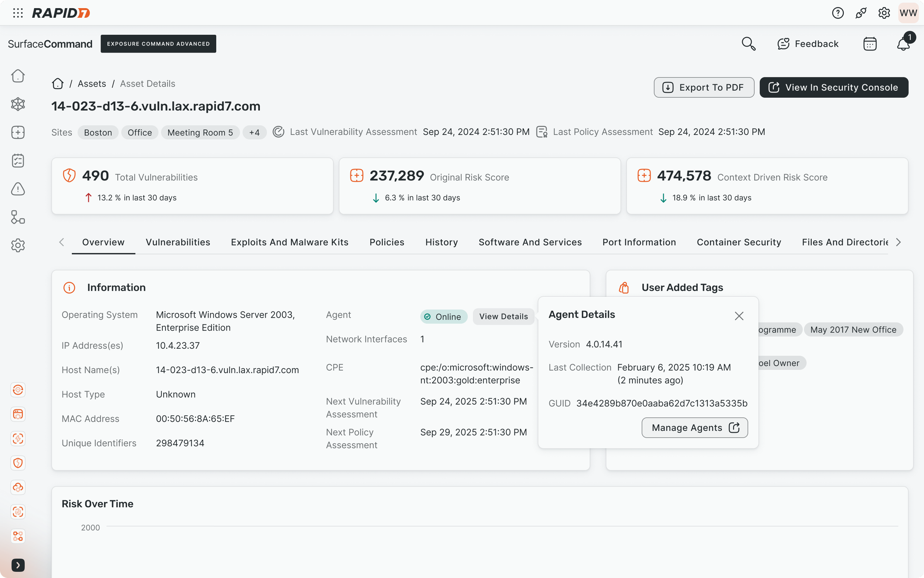Expand the left sidebar chevron button
Image resolution: width=924 pixels, height=578 pixels.
pyautogui.click(x=18, y=565)
